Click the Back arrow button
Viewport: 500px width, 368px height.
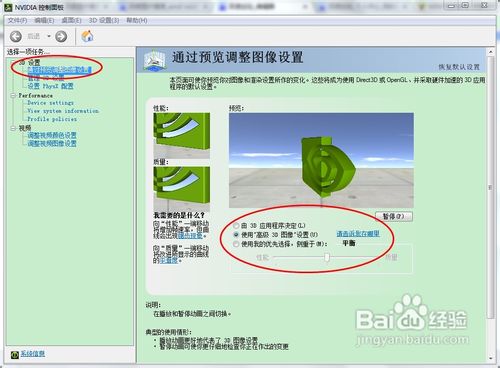[x=16, y=36]
